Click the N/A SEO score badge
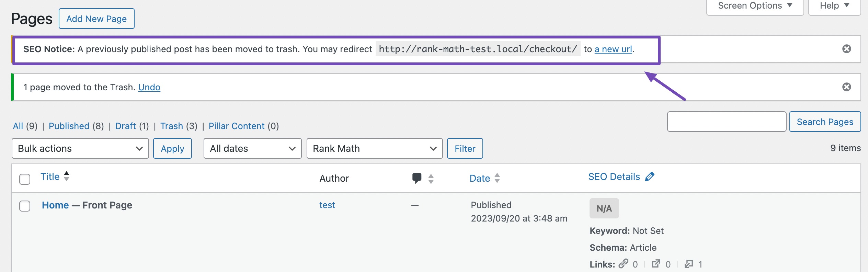The image size is (868, 272). pos(604,208)
